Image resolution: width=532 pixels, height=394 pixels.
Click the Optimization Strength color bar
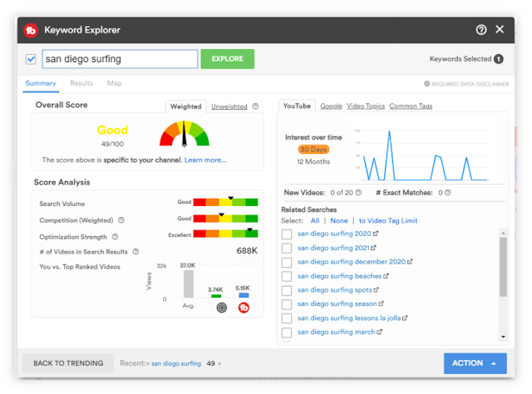(x=225, y=234)
